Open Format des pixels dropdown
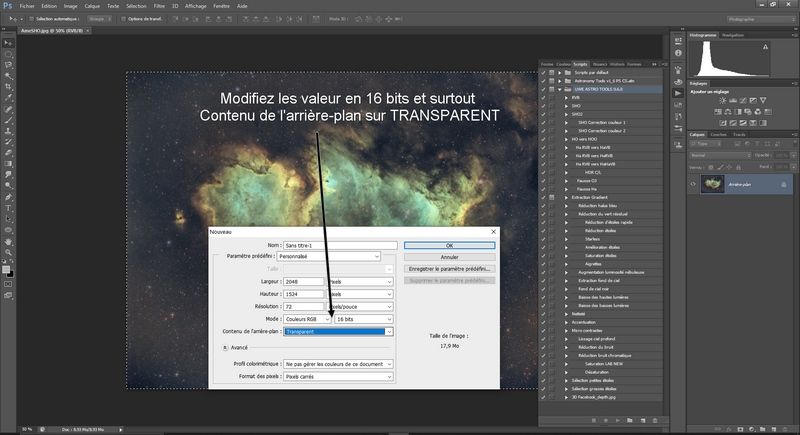The width and height of the screenshot is (800, 435). [338, 376]
